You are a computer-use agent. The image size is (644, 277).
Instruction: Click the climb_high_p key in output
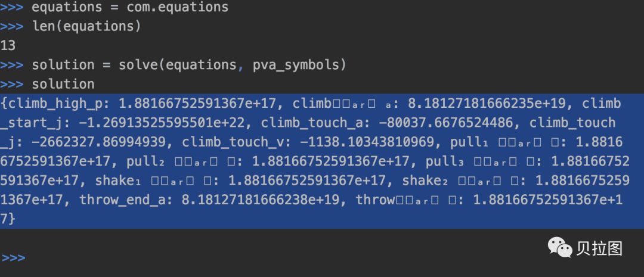click(58, 104)
